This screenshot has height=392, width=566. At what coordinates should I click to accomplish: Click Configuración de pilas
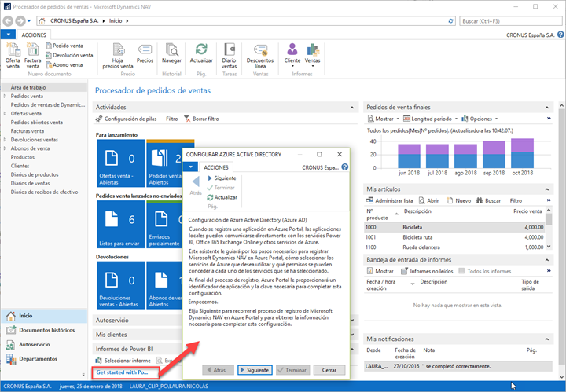126,119
